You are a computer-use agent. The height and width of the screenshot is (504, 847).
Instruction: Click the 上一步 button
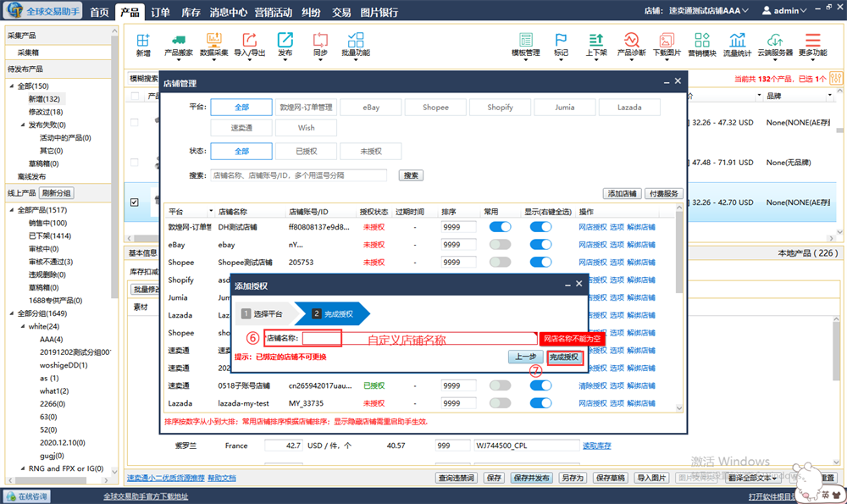[526, 357]
